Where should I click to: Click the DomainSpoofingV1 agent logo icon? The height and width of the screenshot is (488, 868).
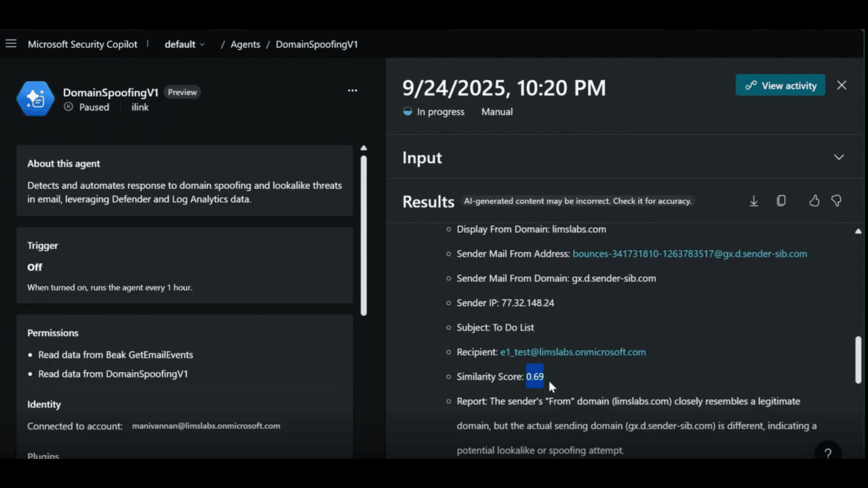(x=35, y=99)
